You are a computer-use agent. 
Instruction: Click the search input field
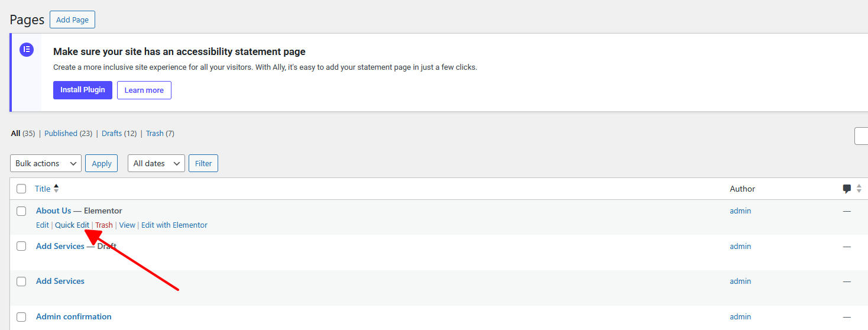point(861,136)
